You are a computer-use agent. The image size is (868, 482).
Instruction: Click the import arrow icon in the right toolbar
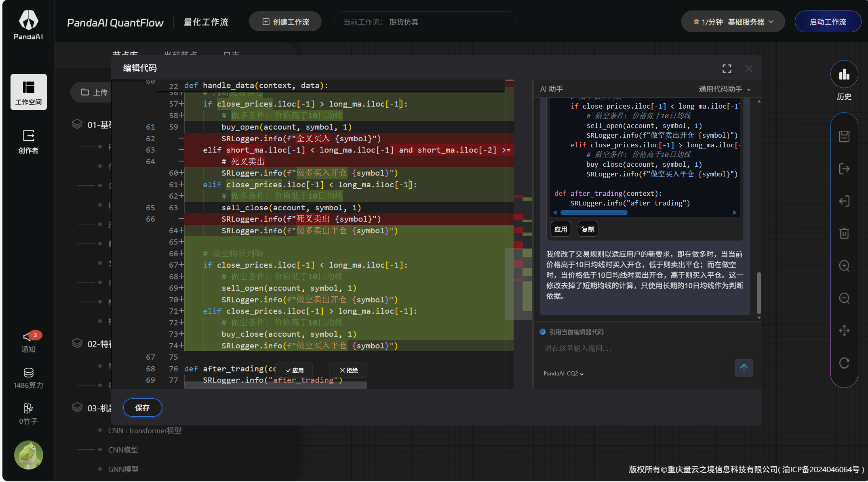pyautogui.click(x=844, y=201)
